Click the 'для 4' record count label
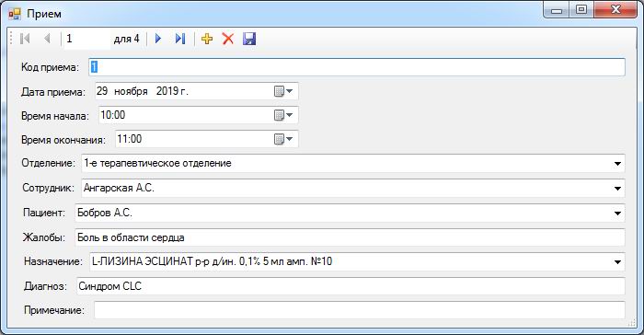Screen dimensions: 644x335 [127, 39]
